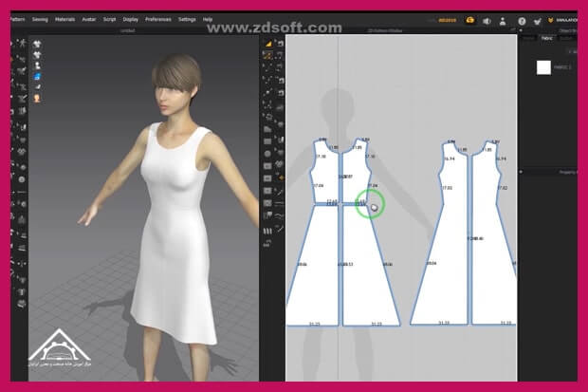Open the Avatar menu
The height and width of the screenshot is (392, 588).
click(89, 18)
